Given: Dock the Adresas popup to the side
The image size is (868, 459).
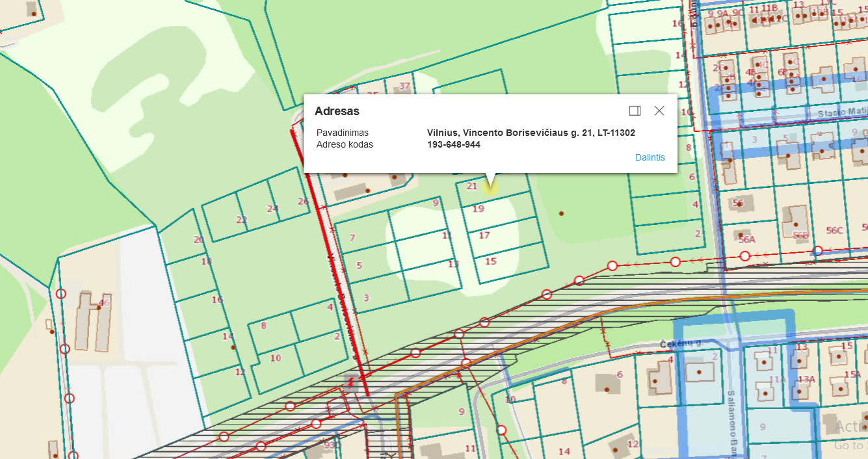Looking at the screenshot, I should [635, 111].
